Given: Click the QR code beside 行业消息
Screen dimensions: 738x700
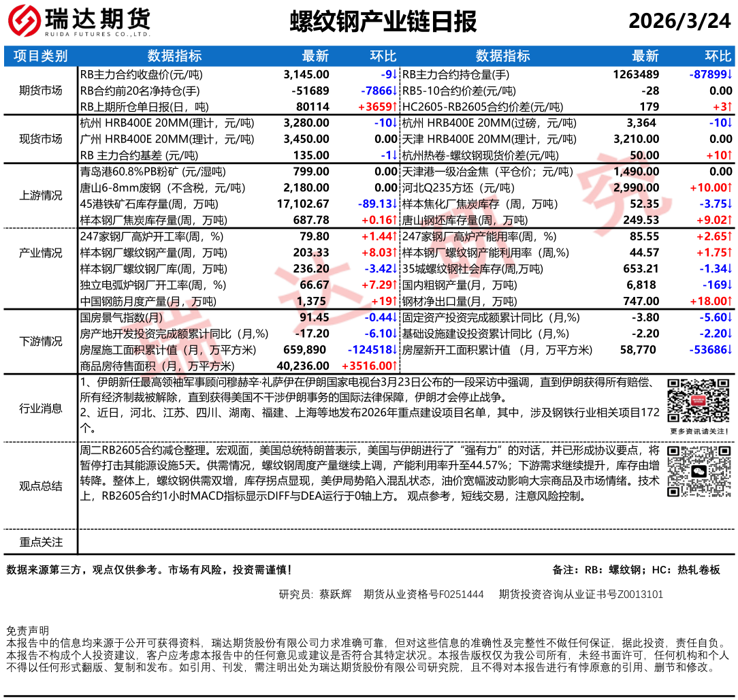Looking at the screenshot, I should 697,401.
